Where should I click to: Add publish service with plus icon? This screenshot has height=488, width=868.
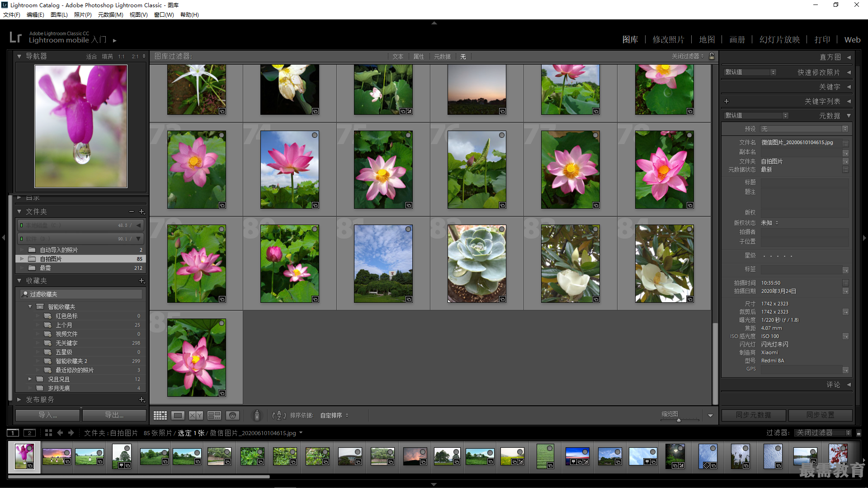(142, 399)
